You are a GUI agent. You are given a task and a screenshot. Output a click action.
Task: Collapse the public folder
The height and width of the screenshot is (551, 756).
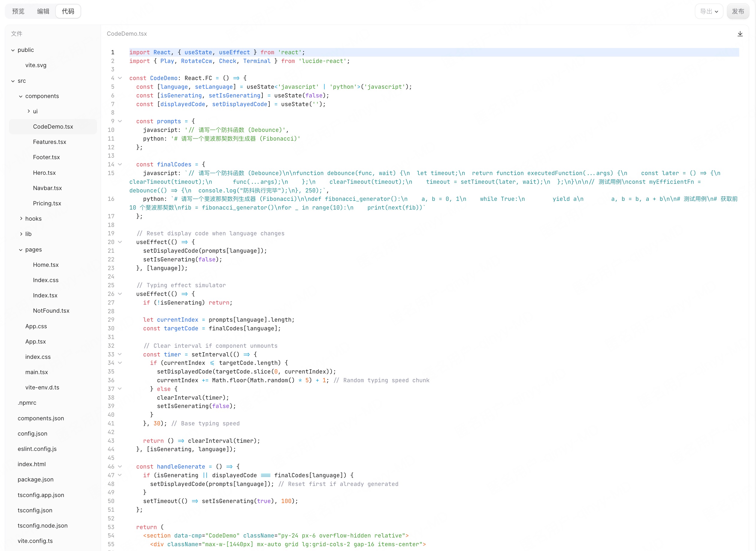tap(13, 50)
